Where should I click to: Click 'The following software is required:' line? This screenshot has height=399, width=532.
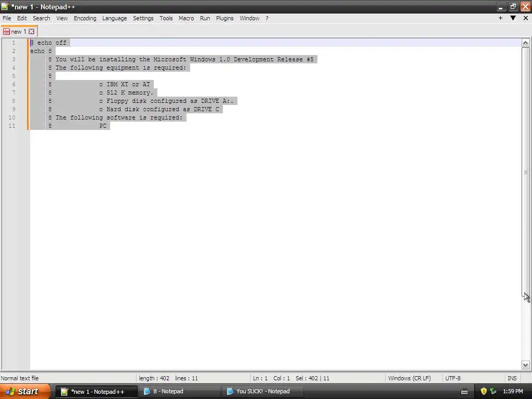tap(119, 118)
